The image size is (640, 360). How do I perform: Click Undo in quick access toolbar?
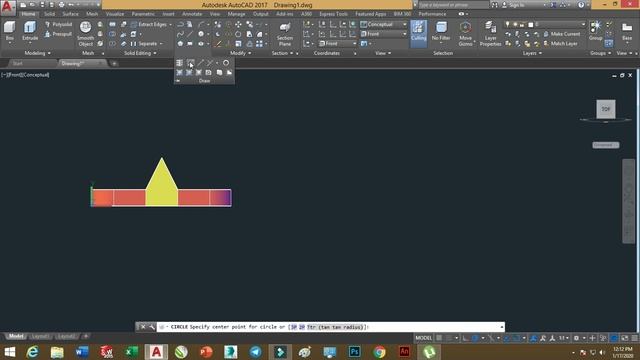click(72, 5)
